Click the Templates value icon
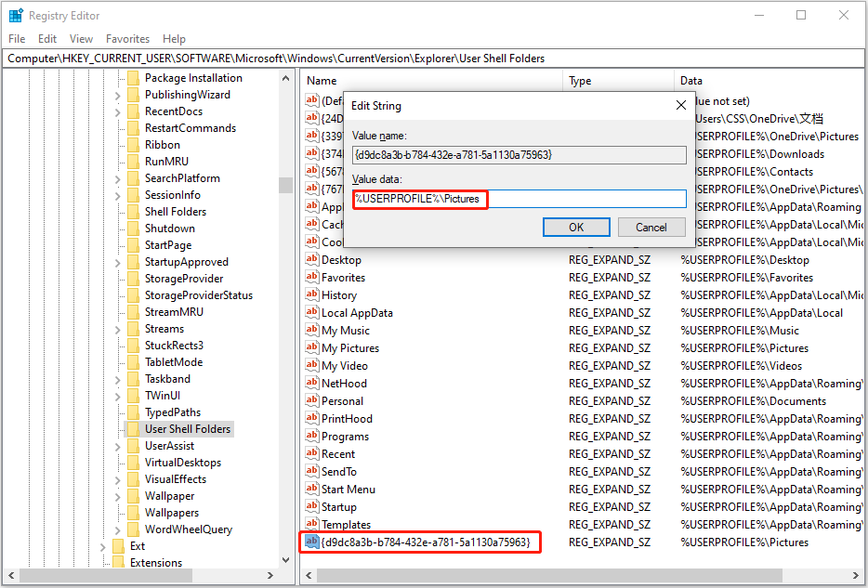Screen dimensions: 868x588 [x=311, y=524]
